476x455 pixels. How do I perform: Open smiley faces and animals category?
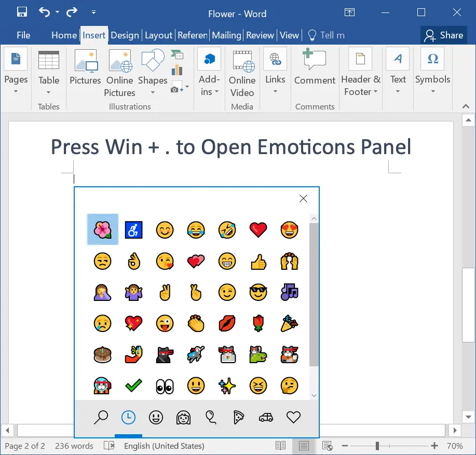point(156,418)
